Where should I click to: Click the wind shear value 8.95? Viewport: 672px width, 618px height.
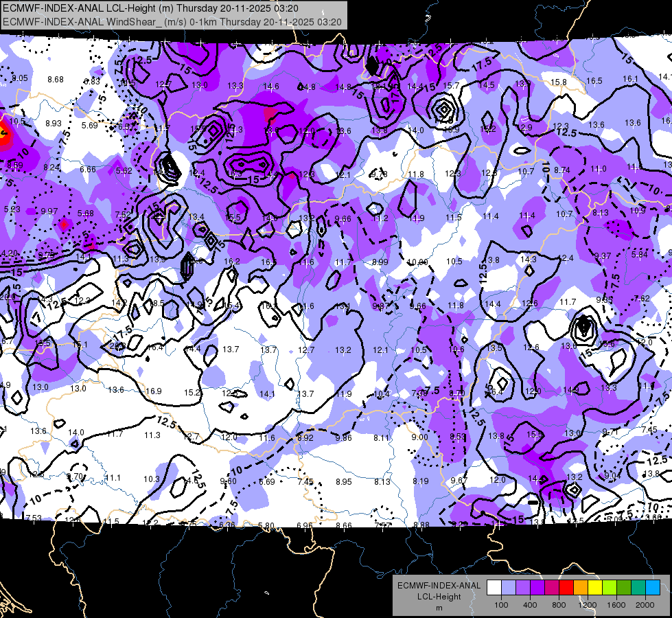pos(344,482)
